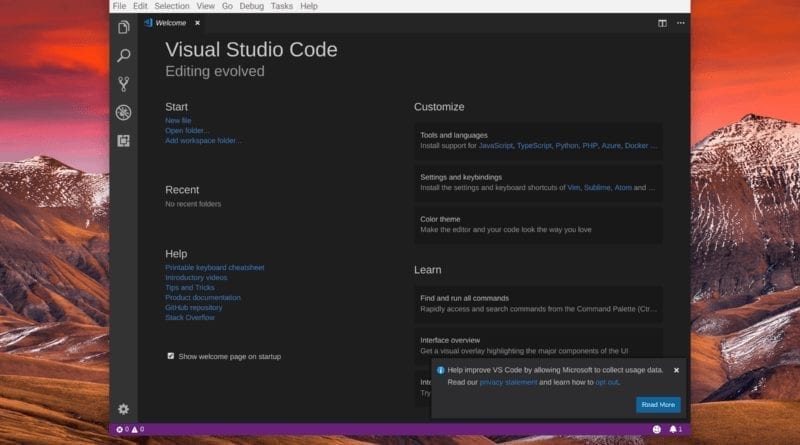
Task: Click Add workspace folder link
Action: click(203, 140)
